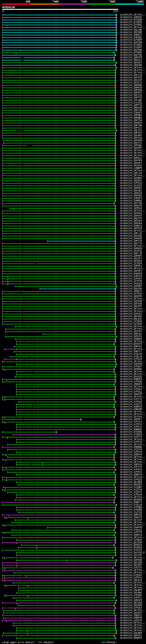Screen dimensions: 146x644
Task: Select hit UniRef100_B9NDW6
Action: point(131,447)
